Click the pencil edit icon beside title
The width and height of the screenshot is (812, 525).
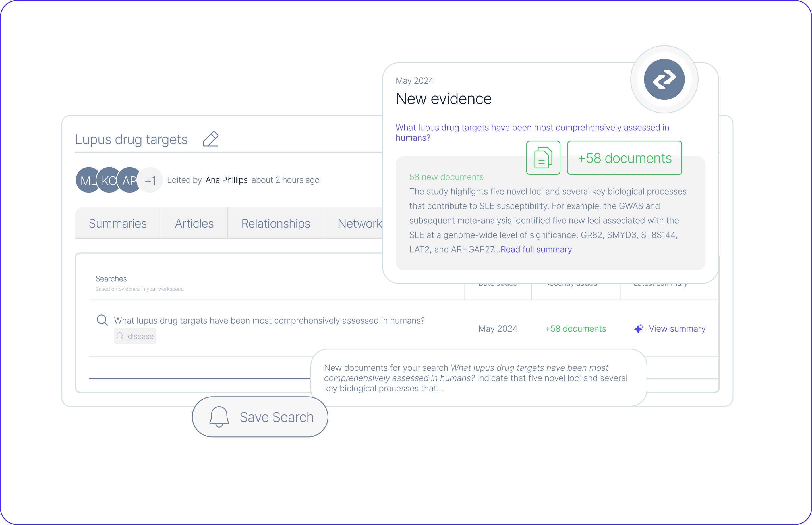tap(210, 139)
